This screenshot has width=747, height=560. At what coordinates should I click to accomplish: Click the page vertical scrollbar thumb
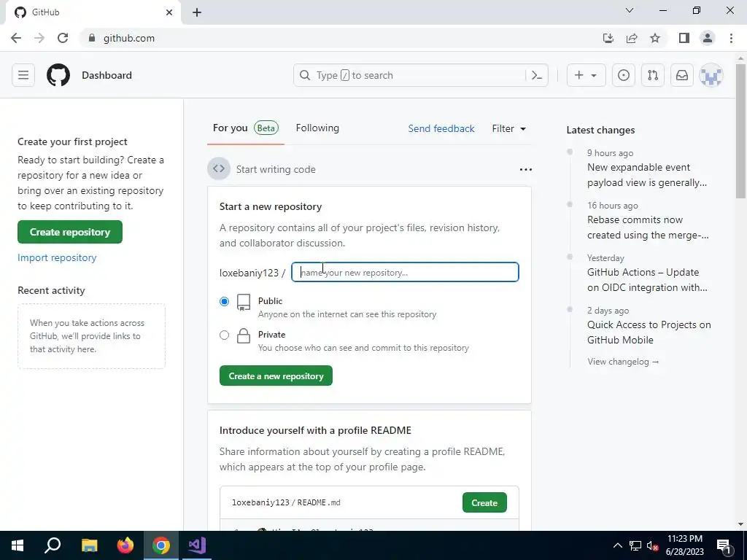(x=740, y=131)
